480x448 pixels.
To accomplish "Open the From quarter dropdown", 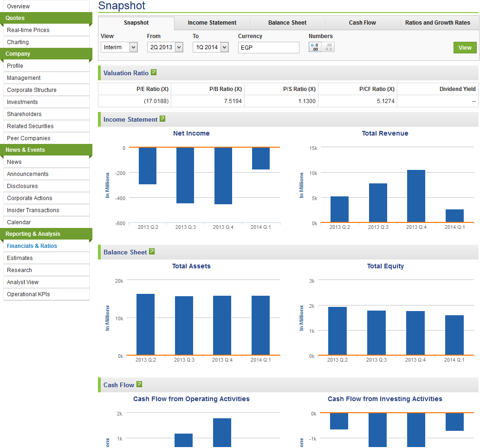I will pyautogui.click(x=165, y=47).
